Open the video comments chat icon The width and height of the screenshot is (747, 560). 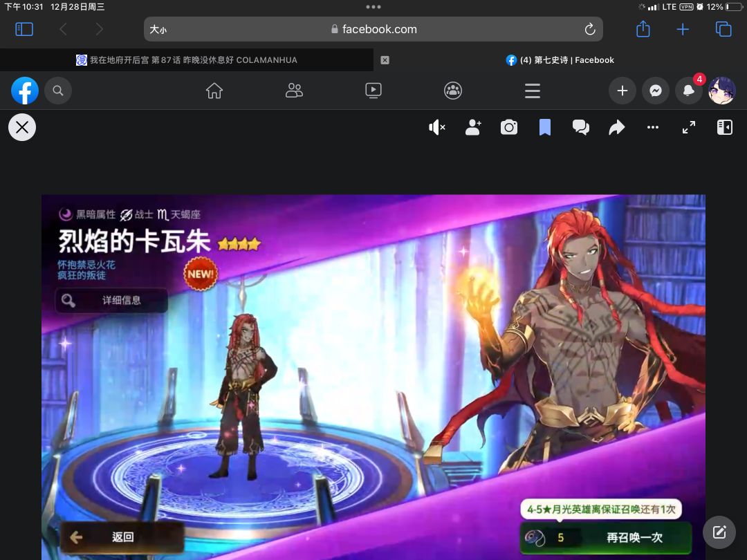pos(581,128)
